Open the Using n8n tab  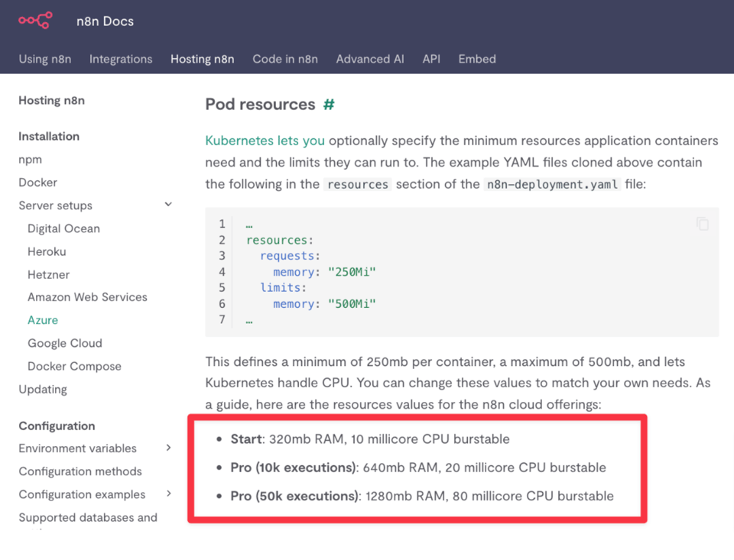click(x=45, y=59)
